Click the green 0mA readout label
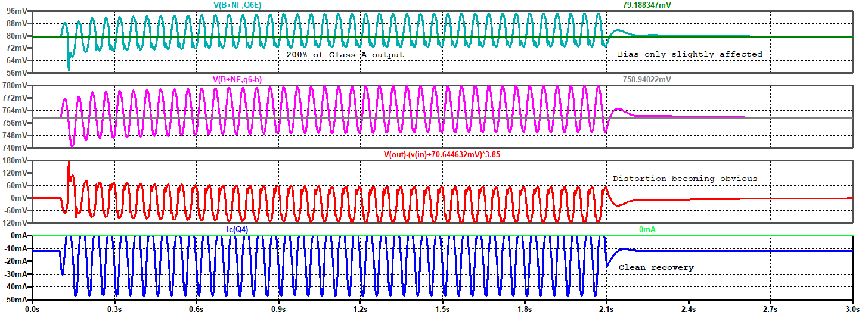Screen dimensions: 868x315 pyautogui.click(x=647, y=229)
